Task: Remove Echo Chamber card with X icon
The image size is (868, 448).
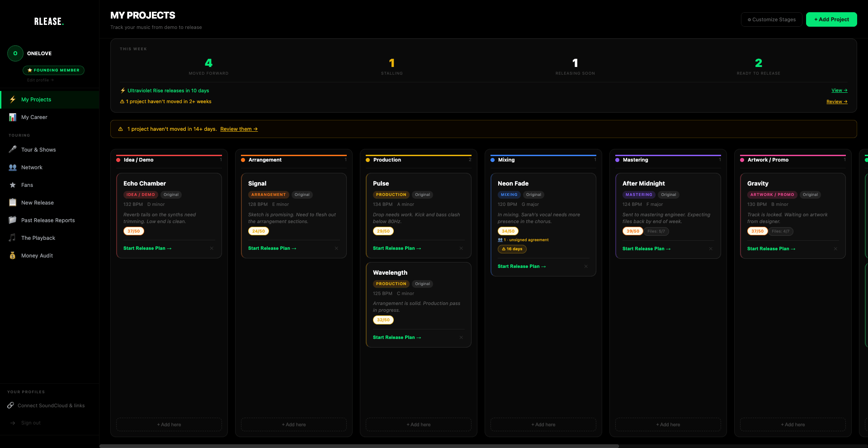Action: pos(212,248)
